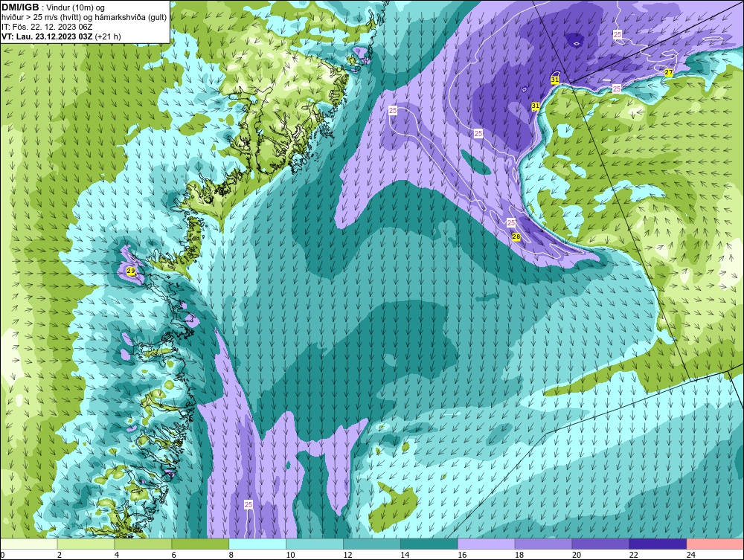Click the yellow '28' gust label

[x=516, y=236]
